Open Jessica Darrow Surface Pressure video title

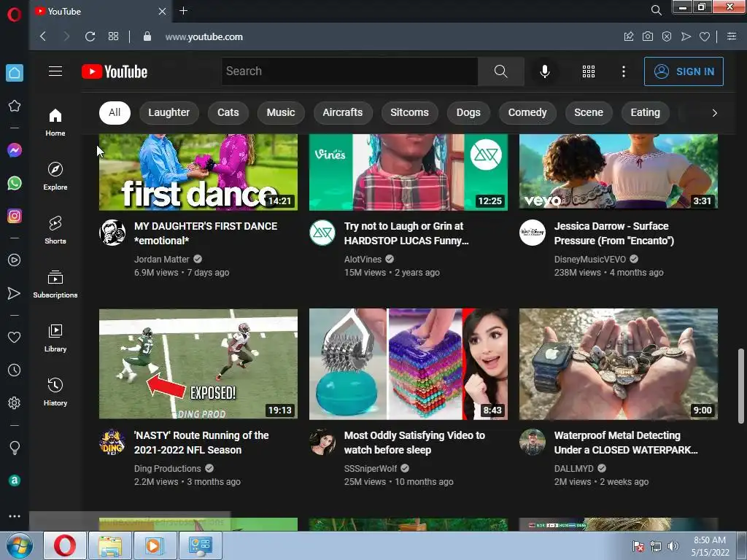pos(614,233)
